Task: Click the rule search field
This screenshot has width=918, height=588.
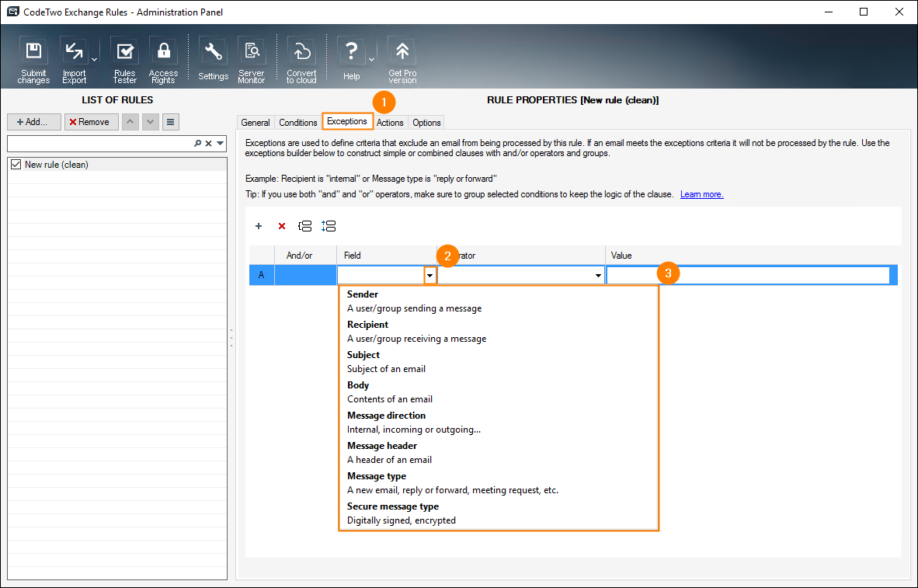Action: (x=99, y=144)
